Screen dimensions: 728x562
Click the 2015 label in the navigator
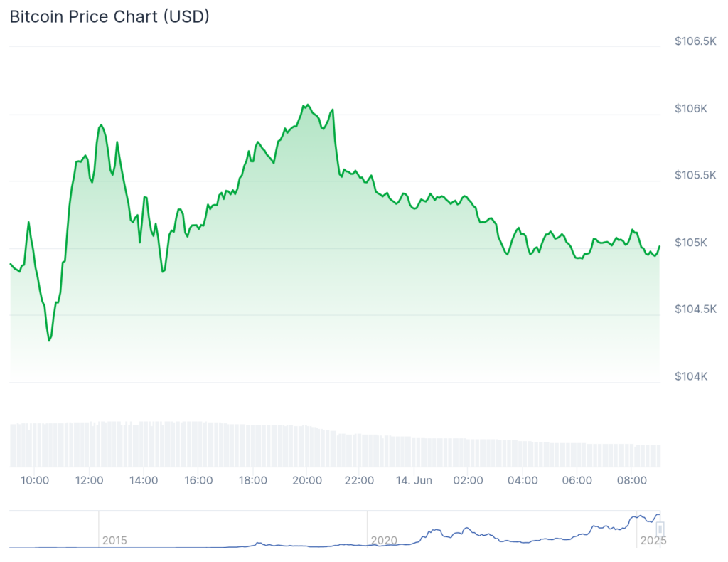coord(114,540)
